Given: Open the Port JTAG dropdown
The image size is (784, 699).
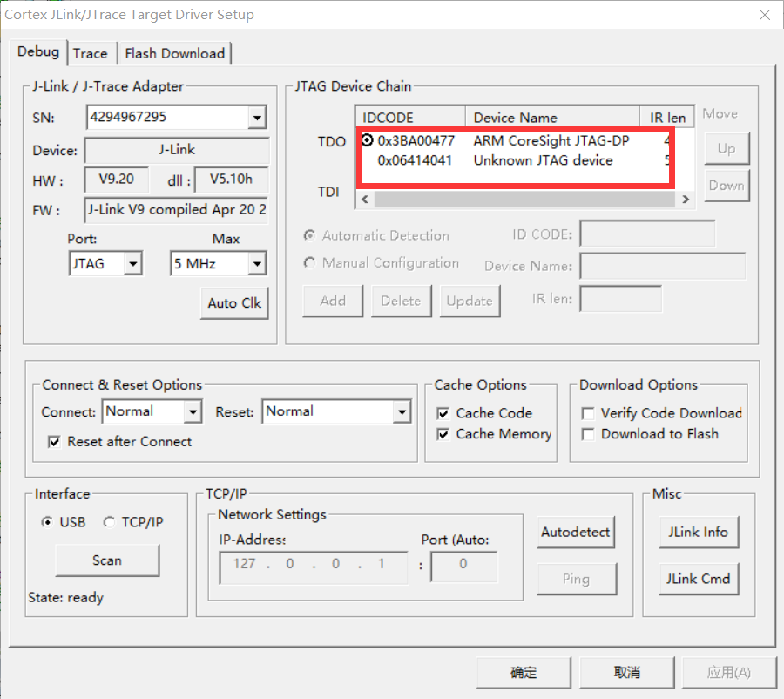Looking at the screenshot, I should click(x=132, y=264).
